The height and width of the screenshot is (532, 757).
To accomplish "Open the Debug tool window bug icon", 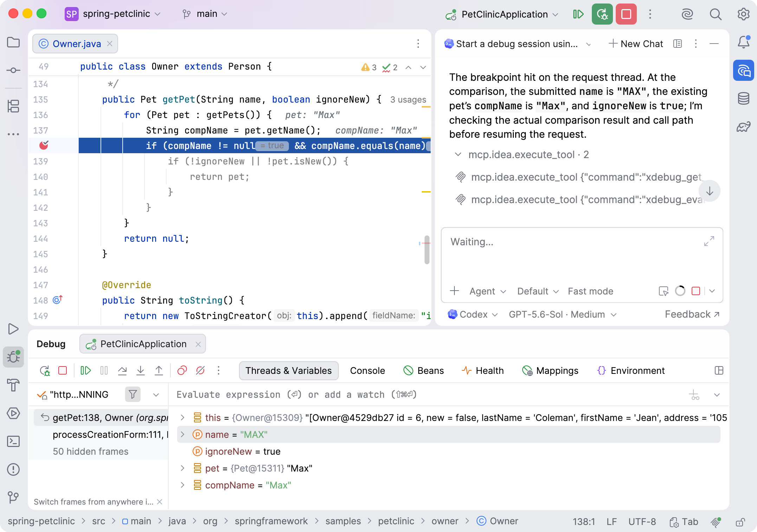I will 13,357.
